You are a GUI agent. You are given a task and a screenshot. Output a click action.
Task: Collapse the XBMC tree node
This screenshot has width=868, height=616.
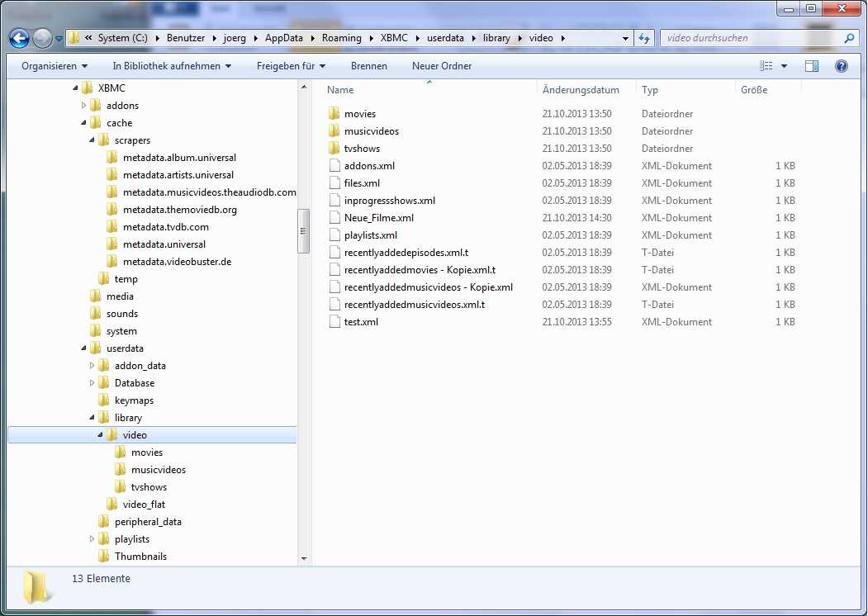point(75,88)
